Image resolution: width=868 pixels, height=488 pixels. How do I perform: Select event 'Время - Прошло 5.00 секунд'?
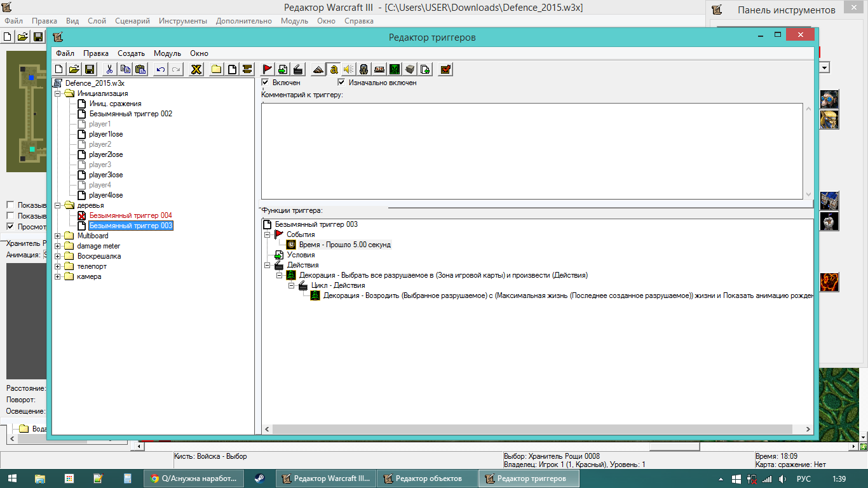tap(344, 245)
